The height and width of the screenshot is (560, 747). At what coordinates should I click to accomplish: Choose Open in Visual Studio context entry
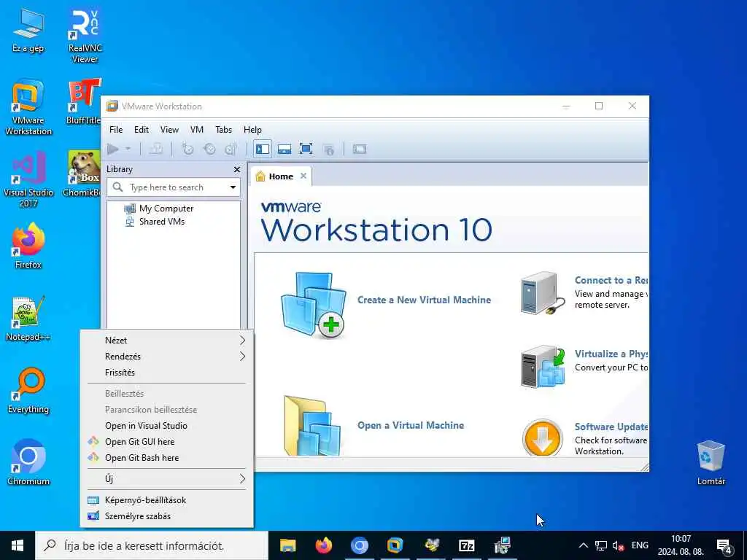167,426
